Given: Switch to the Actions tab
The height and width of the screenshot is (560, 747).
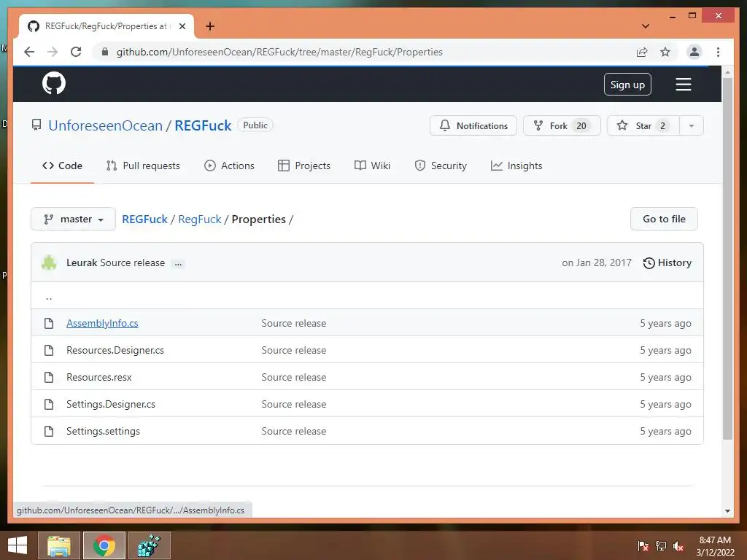Looking at the screenshot, I should 229,166.
